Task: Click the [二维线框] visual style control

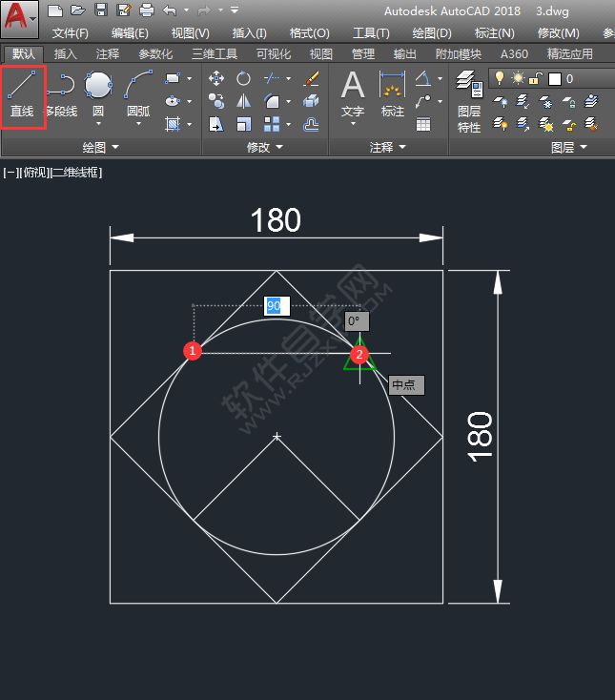Action: [x=76, y=173]
